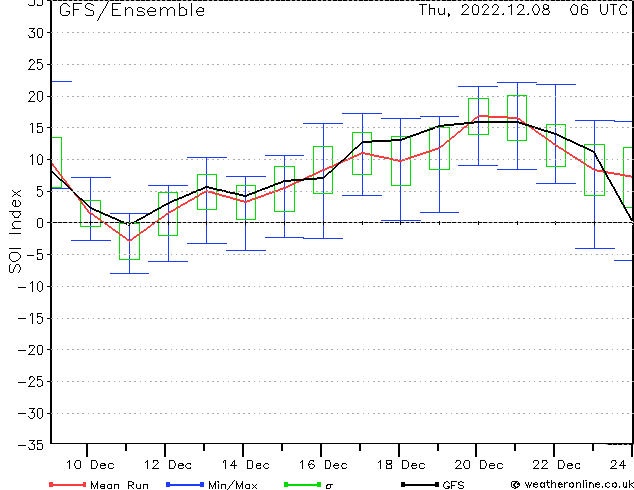Click the green sigma box at 21 Dec
The width and height of the screenshot is (634, 490).
(x=517, y=118)
